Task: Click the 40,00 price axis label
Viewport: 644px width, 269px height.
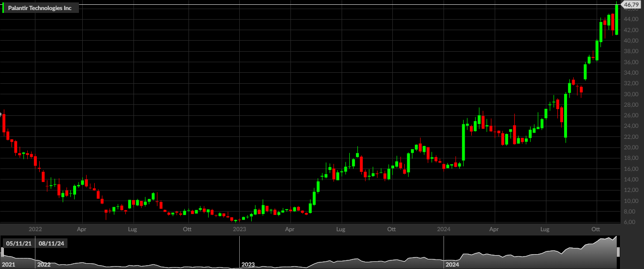Action: (631, 41)
